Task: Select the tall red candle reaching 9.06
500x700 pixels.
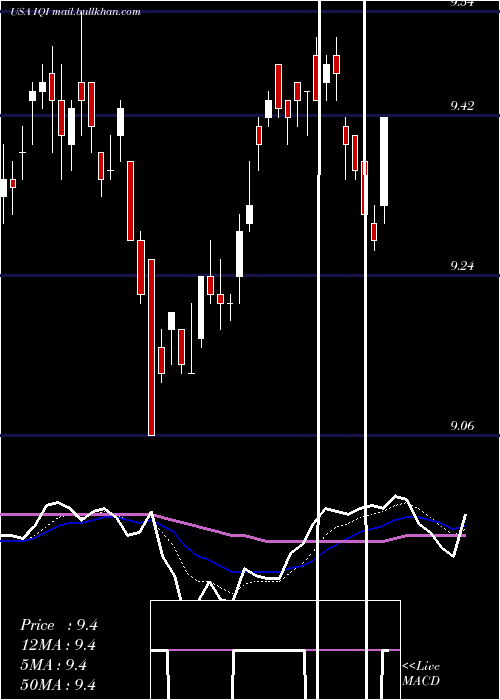Action: click(x=151, y=347)
